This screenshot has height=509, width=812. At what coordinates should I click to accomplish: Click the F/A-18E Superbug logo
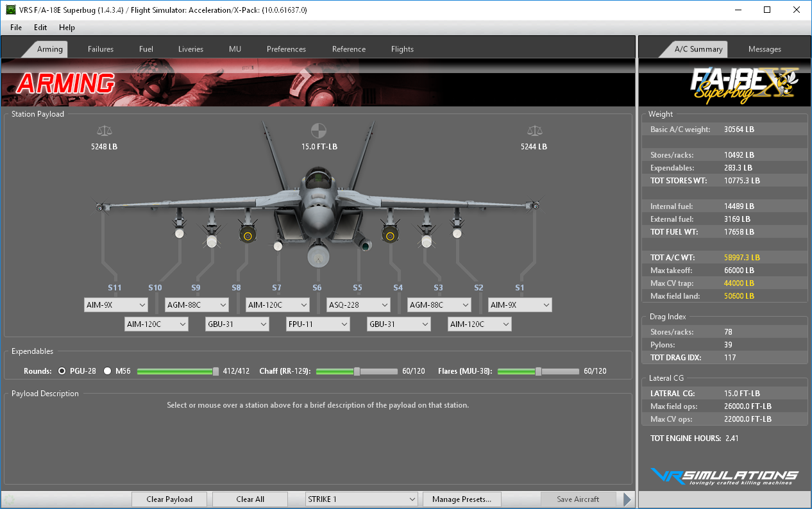click(743, 86)
